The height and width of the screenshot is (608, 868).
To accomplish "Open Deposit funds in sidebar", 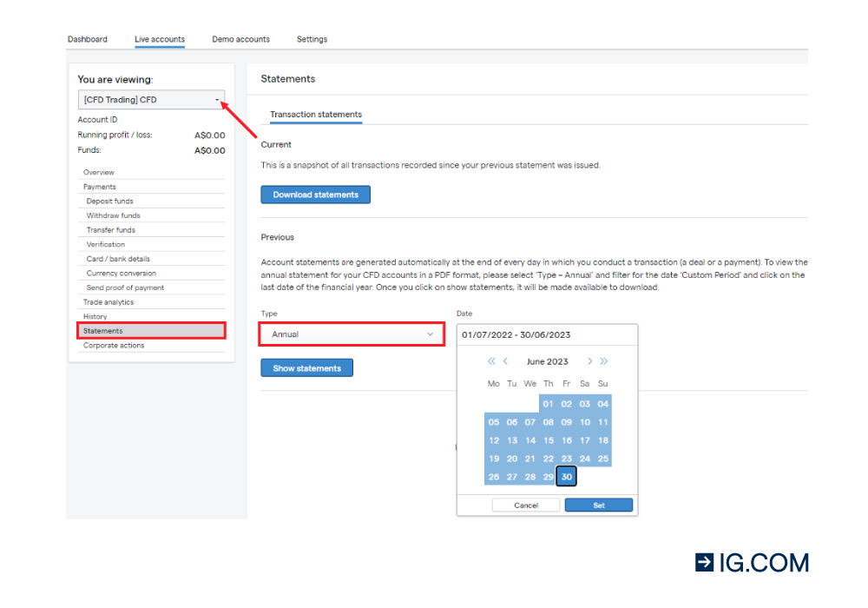I will [110, 202].
